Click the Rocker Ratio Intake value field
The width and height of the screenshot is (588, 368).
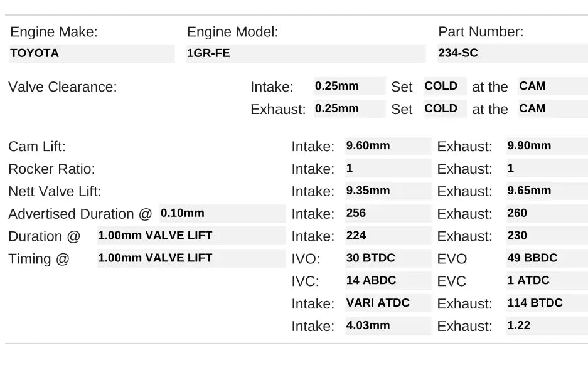[388, 169]
